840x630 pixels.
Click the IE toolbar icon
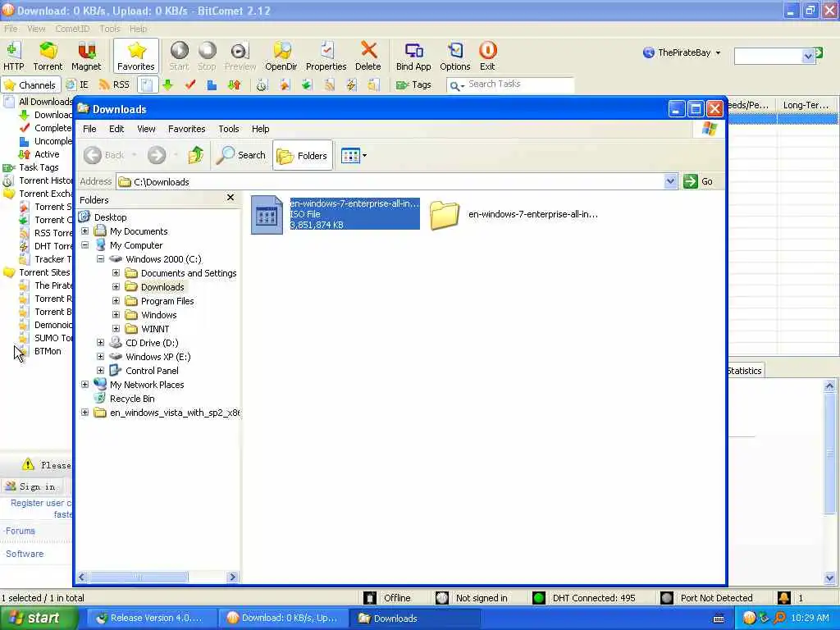[x=78, y=84]
